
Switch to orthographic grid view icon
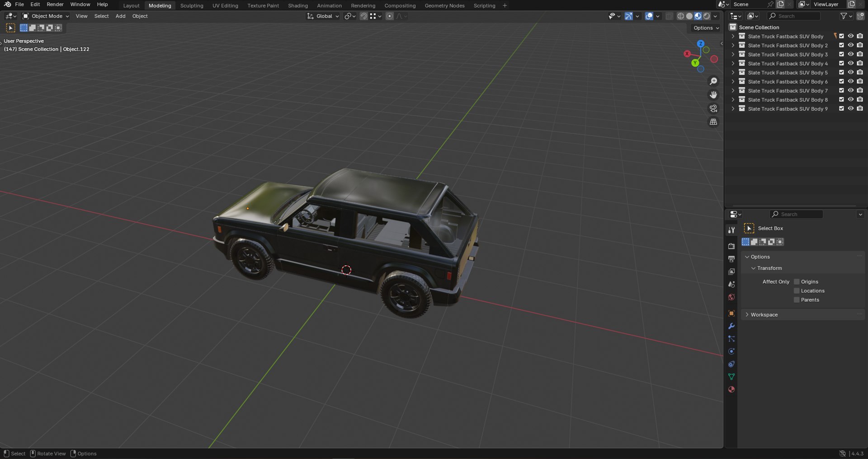click(x=713, y=122)
